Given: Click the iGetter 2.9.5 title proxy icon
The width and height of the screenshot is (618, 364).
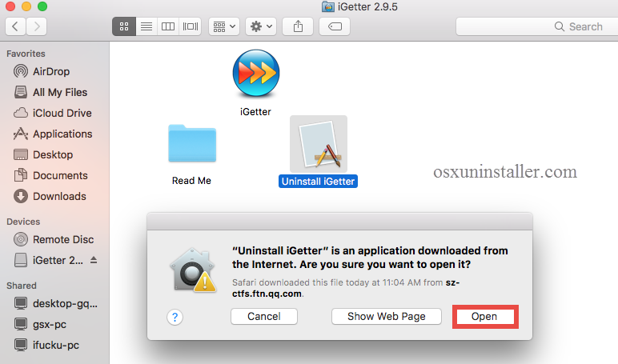Looking at the screenshot, I should pyautogui.click(x=327, y=6).
